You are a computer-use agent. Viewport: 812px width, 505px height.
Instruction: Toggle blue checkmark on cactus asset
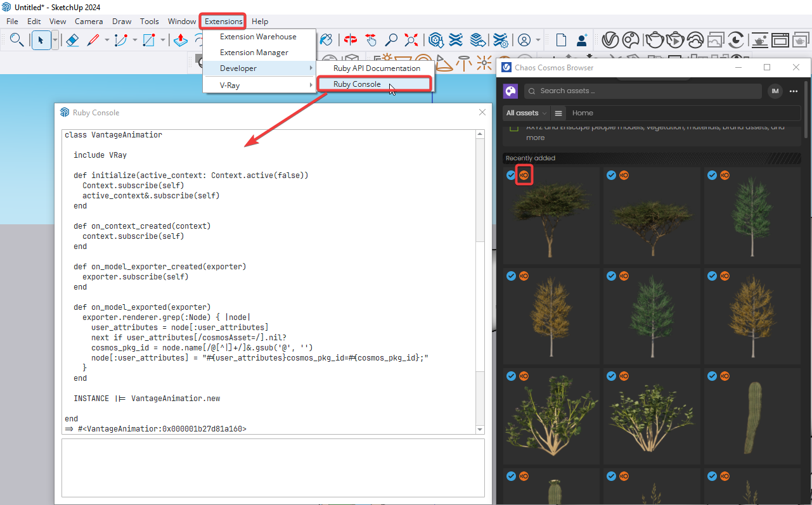[x=712, y=376]
